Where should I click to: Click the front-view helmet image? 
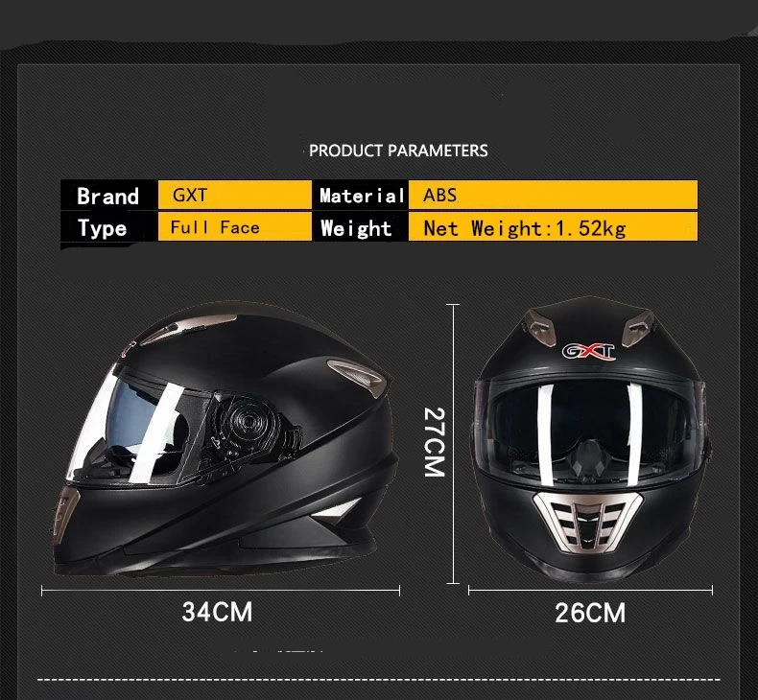[x=591, y=438]
